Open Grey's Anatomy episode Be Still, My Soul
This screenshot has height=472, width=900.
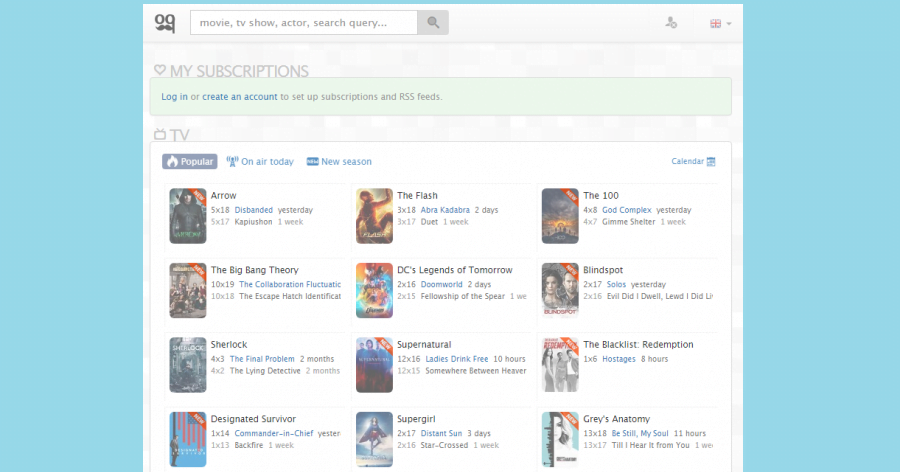pos(640,434)
